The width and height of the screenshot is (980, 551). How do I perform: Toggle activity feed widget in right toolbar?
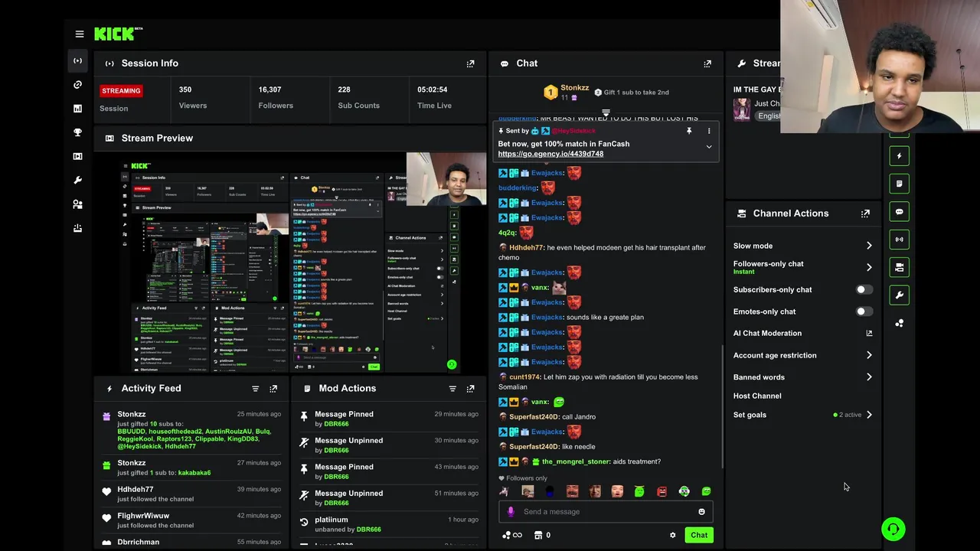point(900,156)
